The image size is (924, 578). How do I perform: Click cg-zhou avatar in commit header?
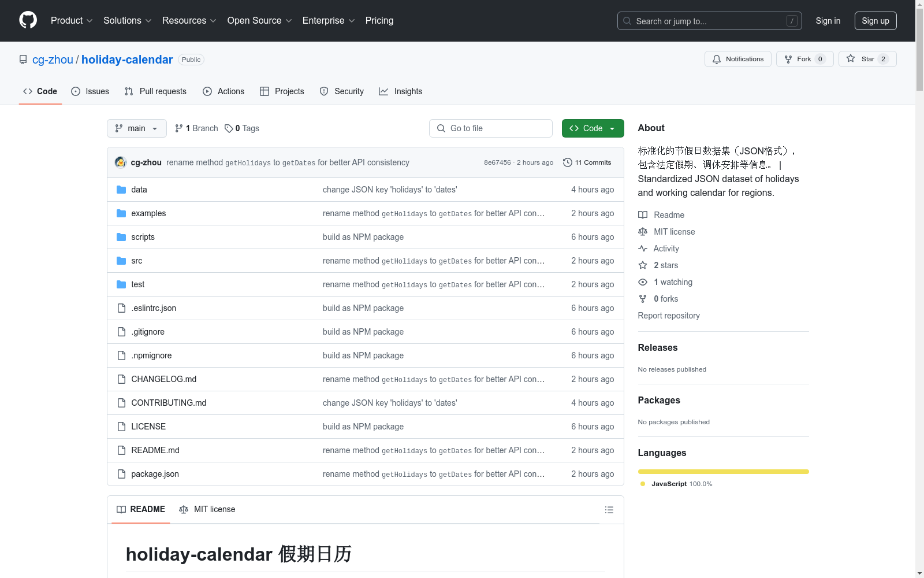pyautogui.click(x=121, y=162)
